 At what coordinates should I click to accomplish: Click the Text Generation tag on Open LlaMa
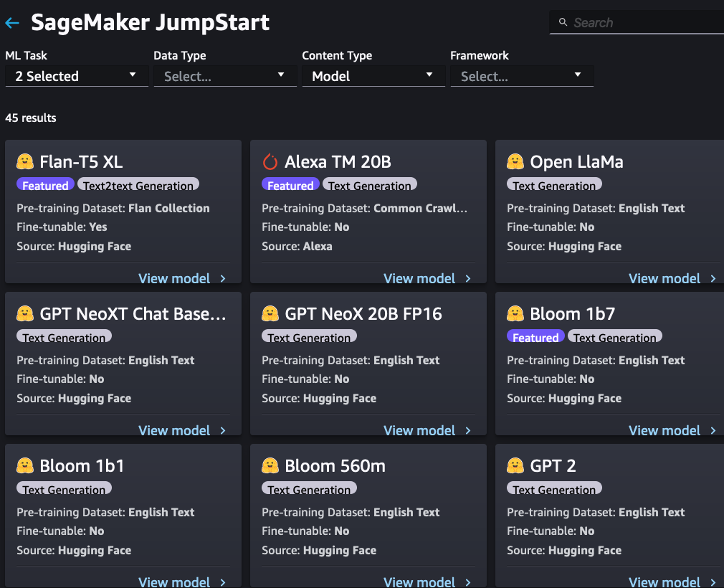click(555, 184)
